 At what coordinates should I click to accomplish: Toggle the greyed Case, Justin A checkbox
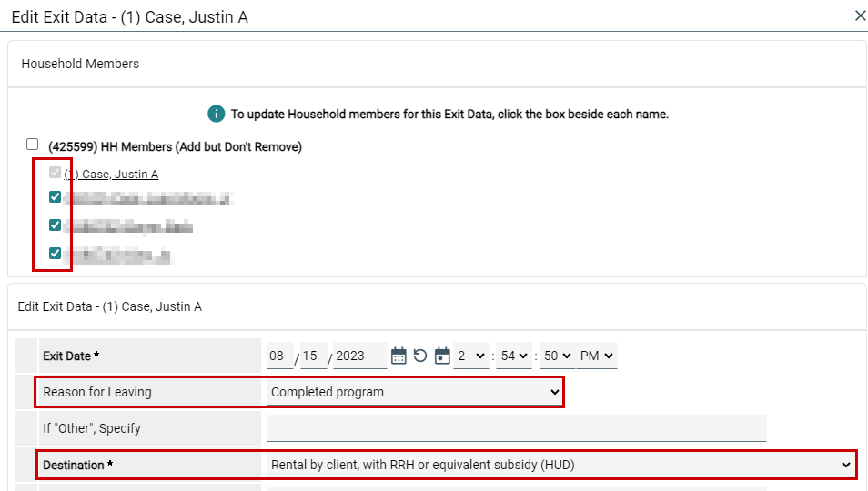[55, 173]
